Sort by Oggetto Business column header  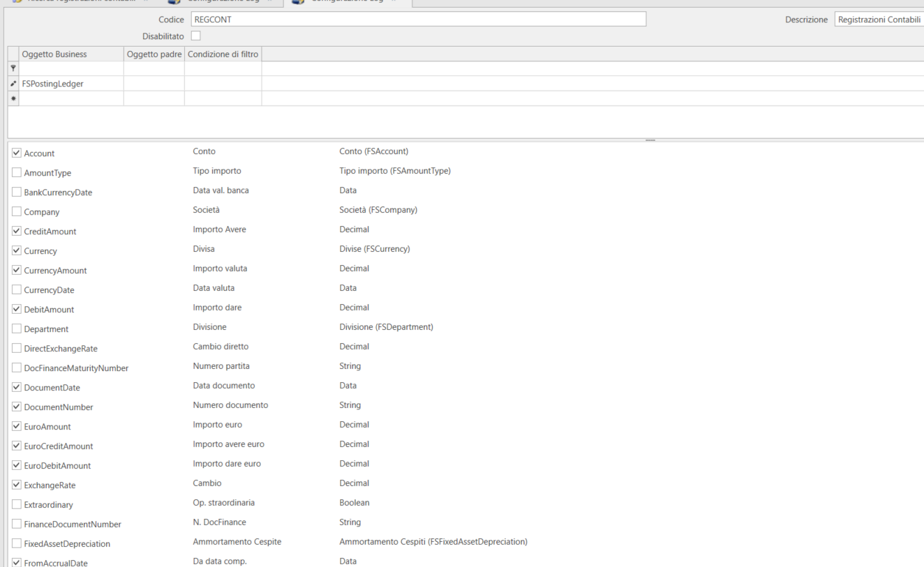tap(71, 54)
